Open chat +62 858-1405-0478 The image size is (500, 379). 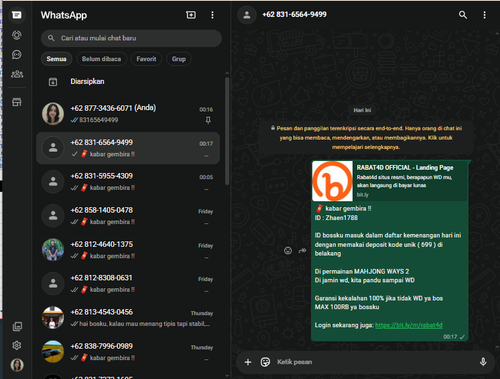pyautogui.click(x=128, y=216)
